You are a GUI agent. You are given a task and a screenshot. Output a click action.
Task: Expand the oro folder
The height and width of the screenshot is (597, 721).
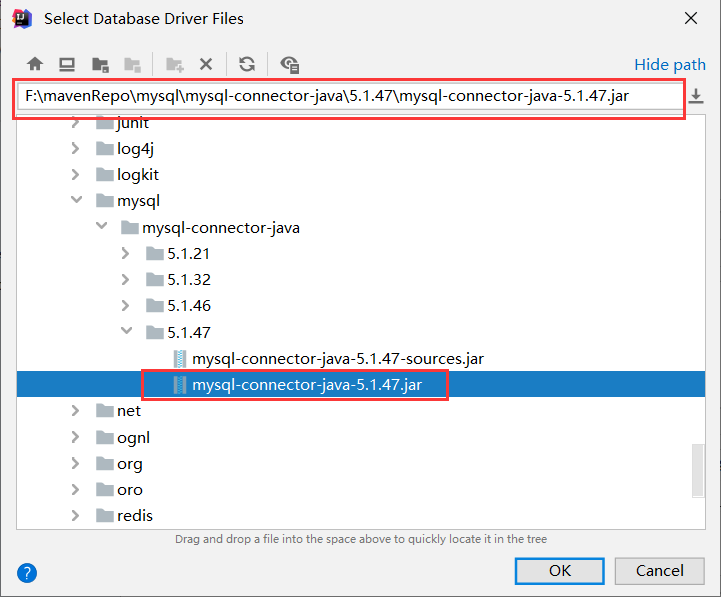coord(75,489)
